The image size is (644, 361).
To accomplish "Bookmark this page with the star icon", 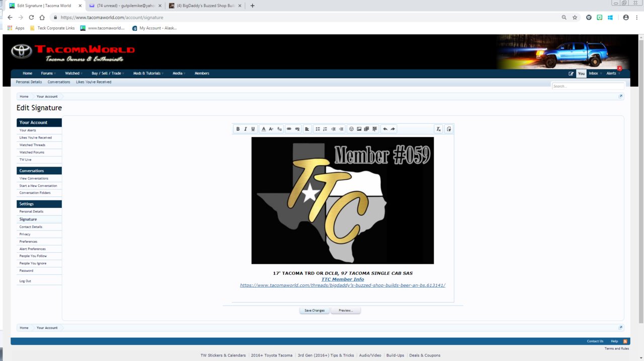I will click(575, 17).
